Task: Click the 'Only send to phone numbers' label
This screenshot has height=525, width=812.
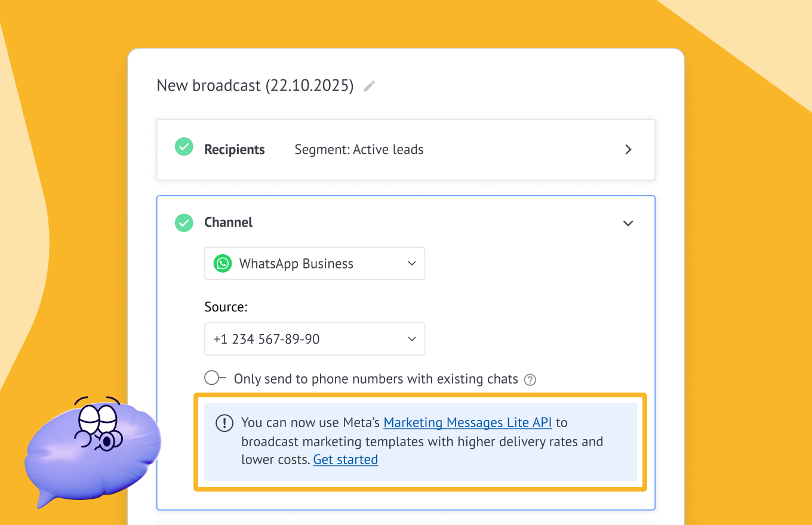Action: coord(376,379)
